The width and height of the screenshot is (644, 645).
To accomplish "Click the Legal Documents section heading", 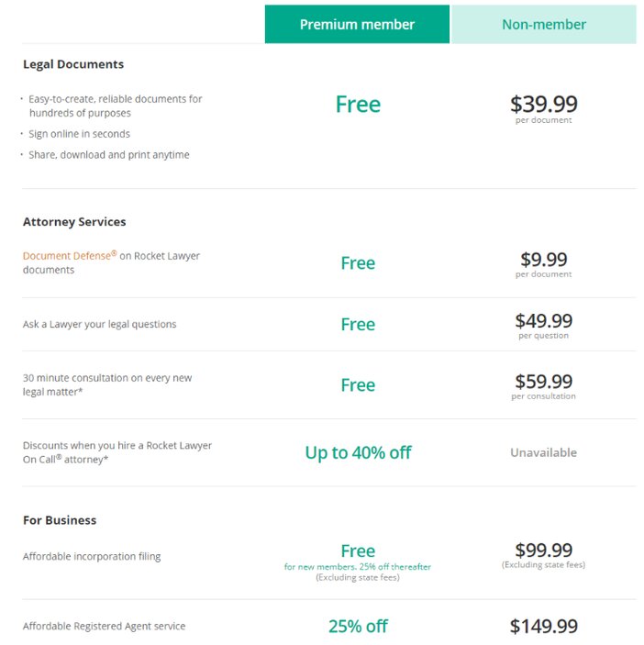I will click(x=73, y=64).
